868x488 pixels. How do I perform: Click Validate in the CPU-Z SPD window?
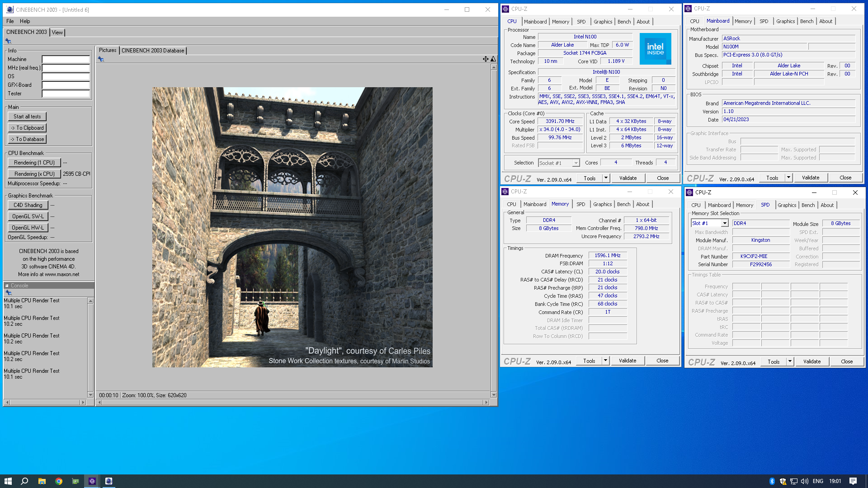click(812, 361)
